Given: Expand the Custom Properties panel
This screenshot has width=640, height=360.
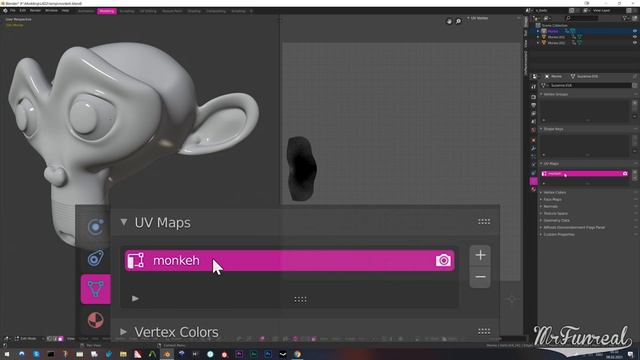Looking at the screenshot, I should click(541, 234).
